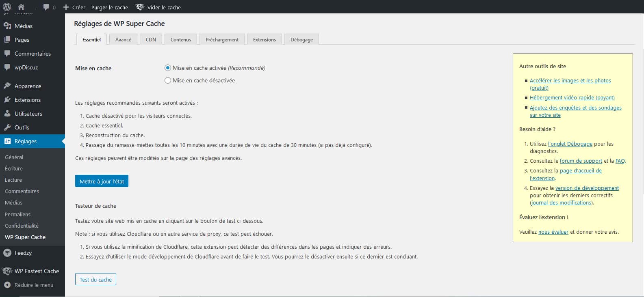Click the Extensions plug icon
Screen dimensions: 644x297
click(x=7, y=100)
